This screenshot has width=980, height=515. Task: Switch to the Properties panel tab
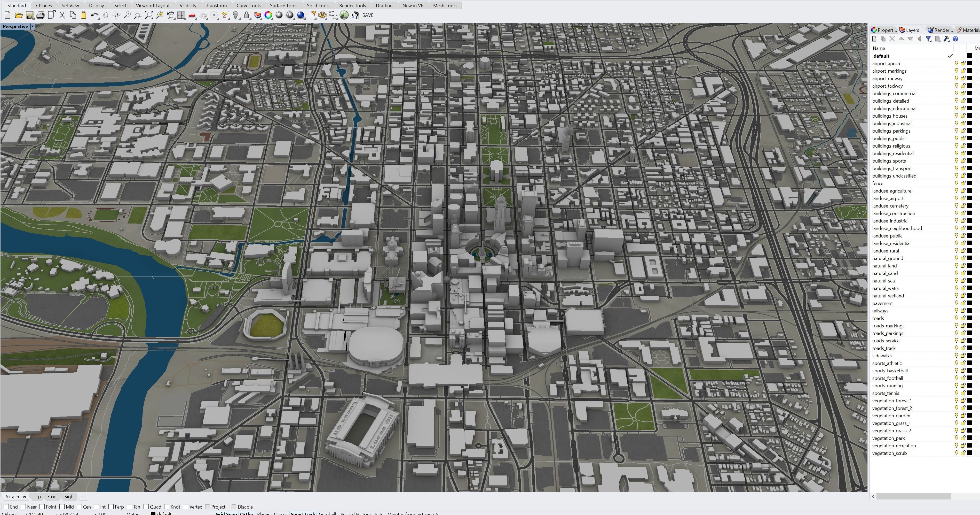[884, 30]
